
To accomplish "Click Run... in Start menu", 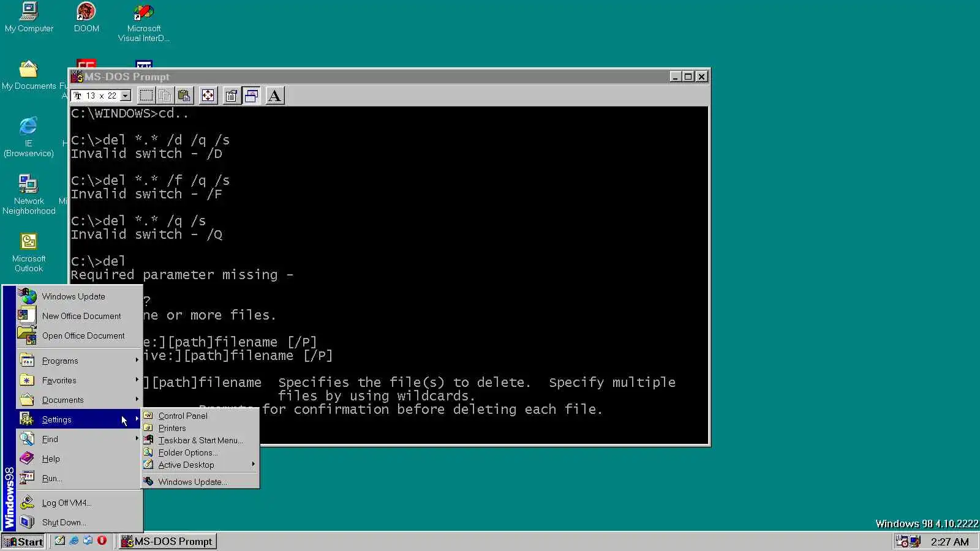I will (x=79, y=478).
